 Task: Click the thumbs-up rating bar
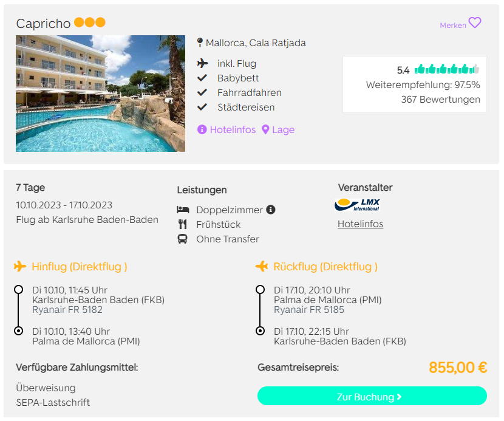pyautogui.click(x=447, y=69)
